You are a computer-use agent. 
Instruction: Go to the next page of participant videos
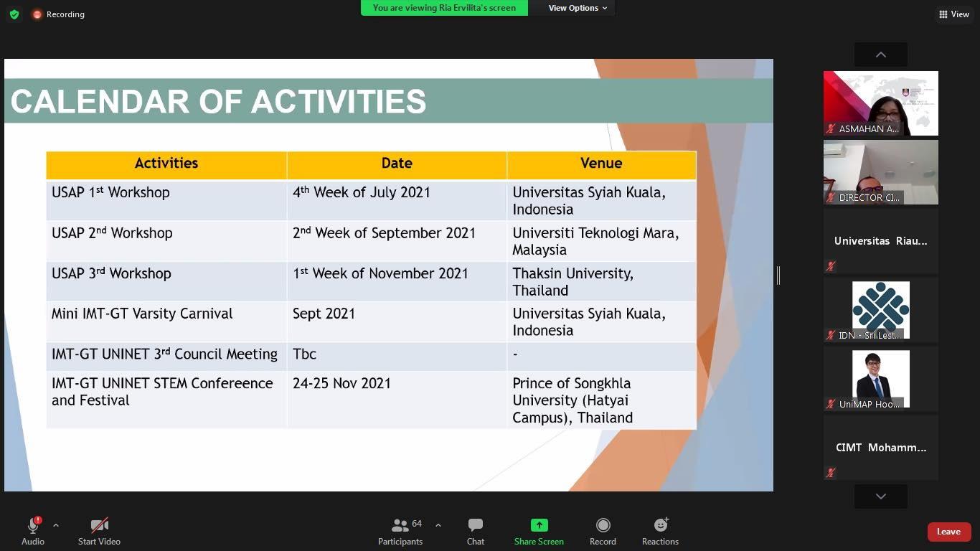point(881,496)
